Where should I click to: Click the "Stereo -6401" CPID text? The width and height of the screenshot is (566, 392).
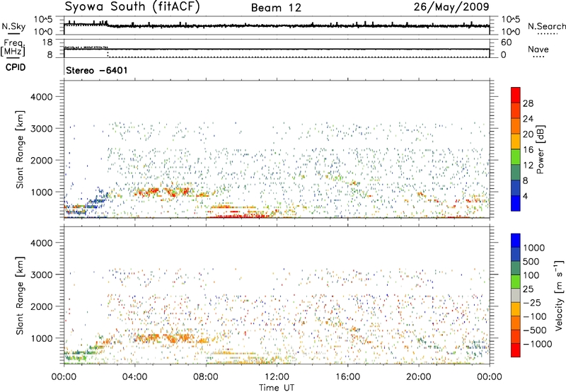coord(97,70)
